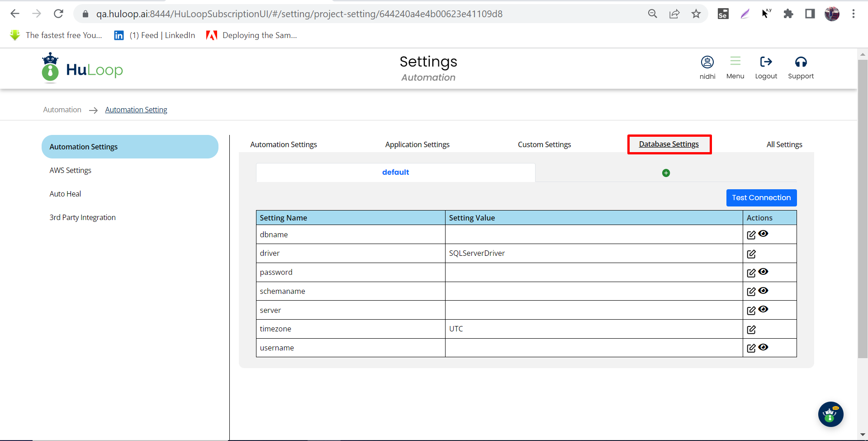
Task: Click the edit icon for dbname row
Action: pos(751,235)
